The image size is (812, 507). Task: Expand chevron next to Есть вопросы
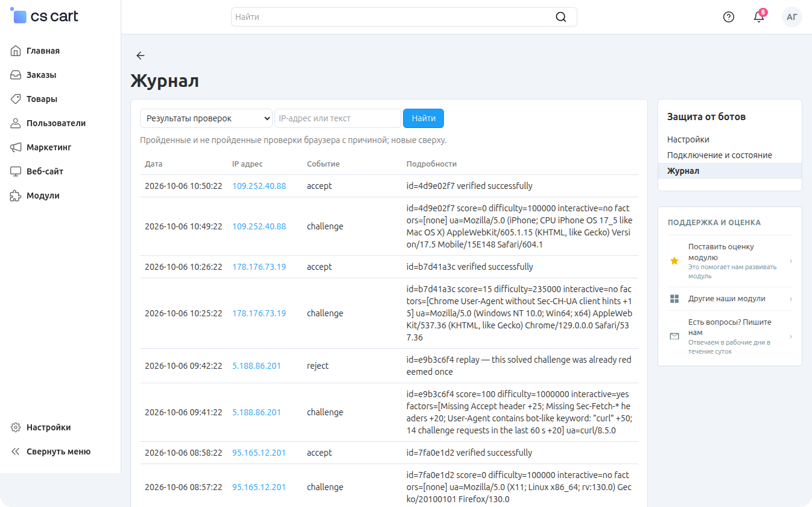(x=790, y=336)
